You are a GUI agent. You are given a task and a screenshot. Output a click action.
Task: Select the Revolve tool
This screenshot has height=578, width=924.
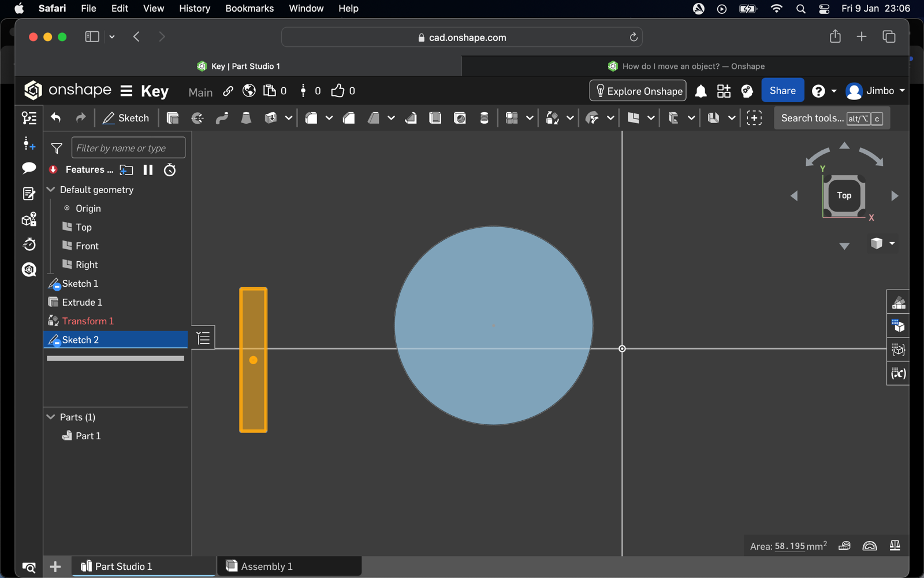click(x=198, y=118)
